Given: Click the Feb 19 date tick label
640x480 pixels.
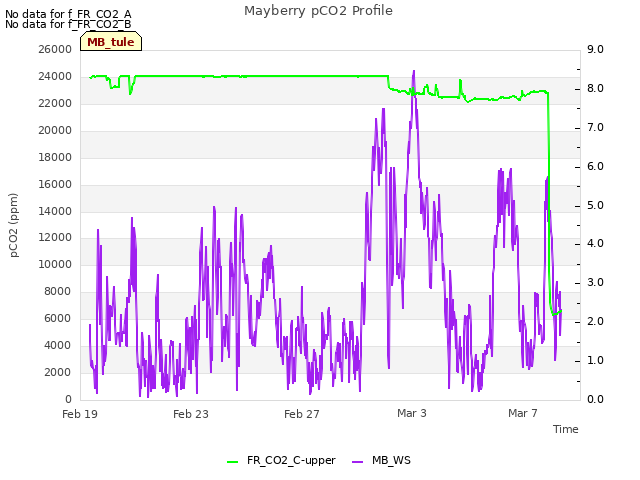Looking at the screenshot, I should tap(80, 414).
